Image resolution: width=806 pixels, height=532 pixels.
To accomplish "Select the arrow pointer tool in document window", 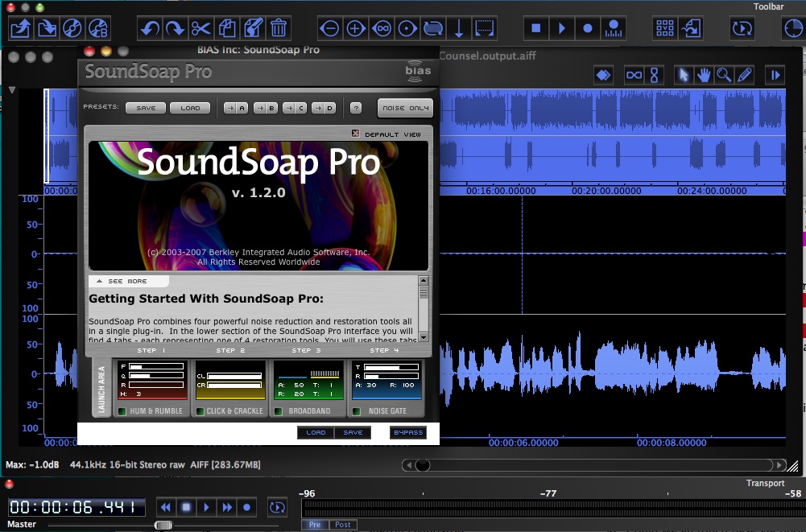I will click(x=684, y=75).
